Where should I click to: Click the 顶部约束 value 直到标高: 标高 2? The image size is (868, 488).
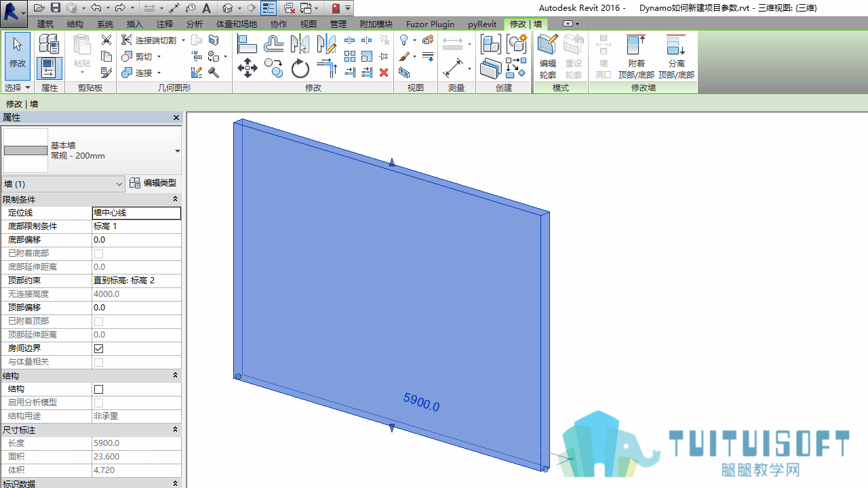pos(136,281)
